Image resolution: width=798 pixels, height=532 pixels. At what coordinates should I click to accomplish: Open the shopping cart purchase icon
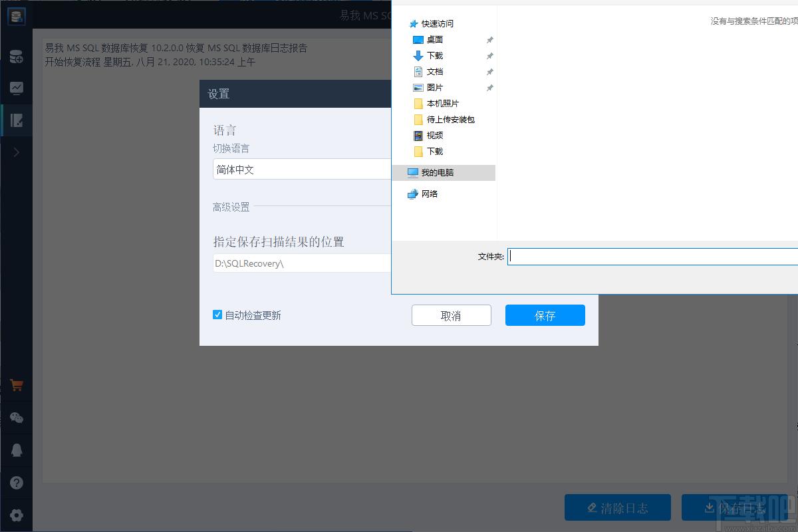point(16,385)
